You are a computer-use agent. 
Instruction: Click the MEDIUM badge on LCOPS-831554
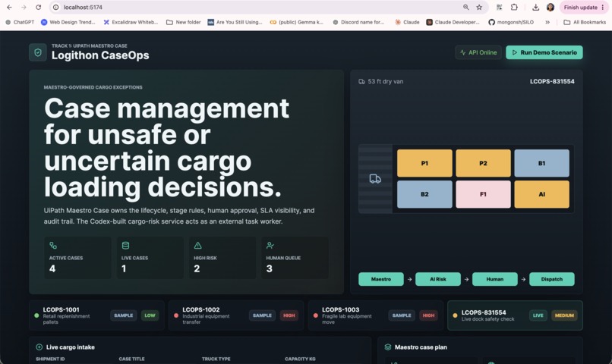pos(564,315)
